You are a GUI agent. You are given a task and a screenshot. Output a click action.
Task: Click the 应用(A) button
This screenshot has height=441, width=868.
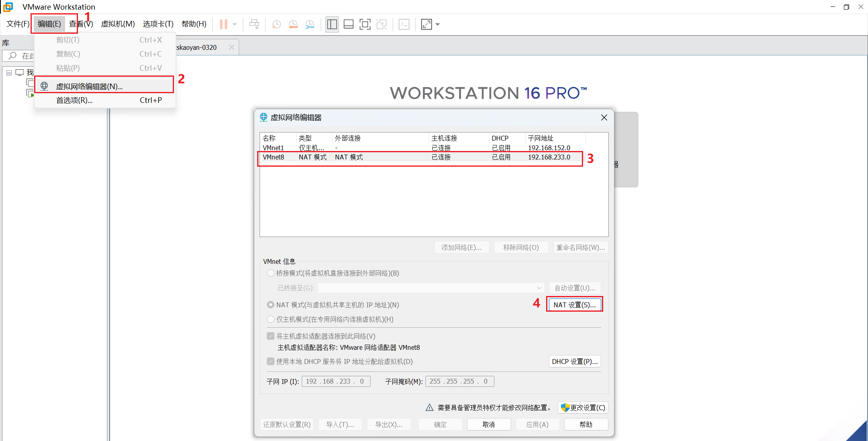click(x=538, y=425)
